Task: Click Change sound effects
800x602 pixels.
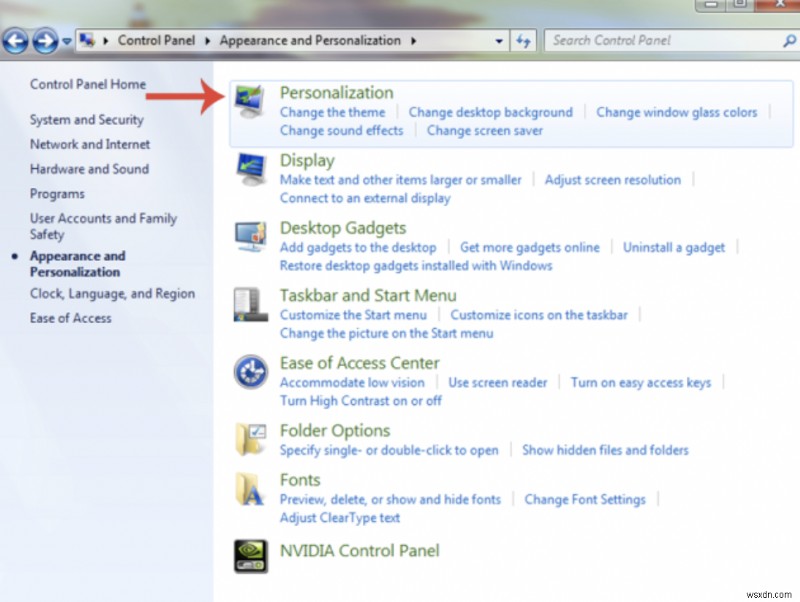Action: [341, 131]
